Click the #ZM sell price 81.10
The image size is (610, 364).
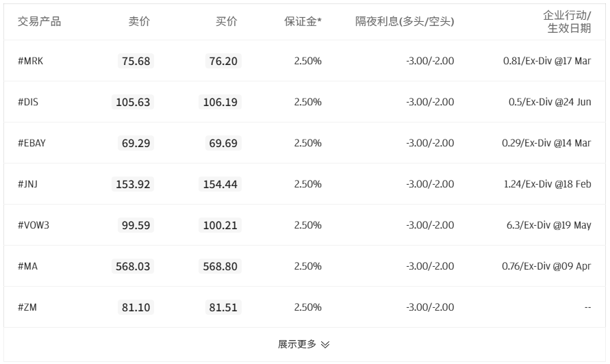pyautogui.click(x=136, y=307)
